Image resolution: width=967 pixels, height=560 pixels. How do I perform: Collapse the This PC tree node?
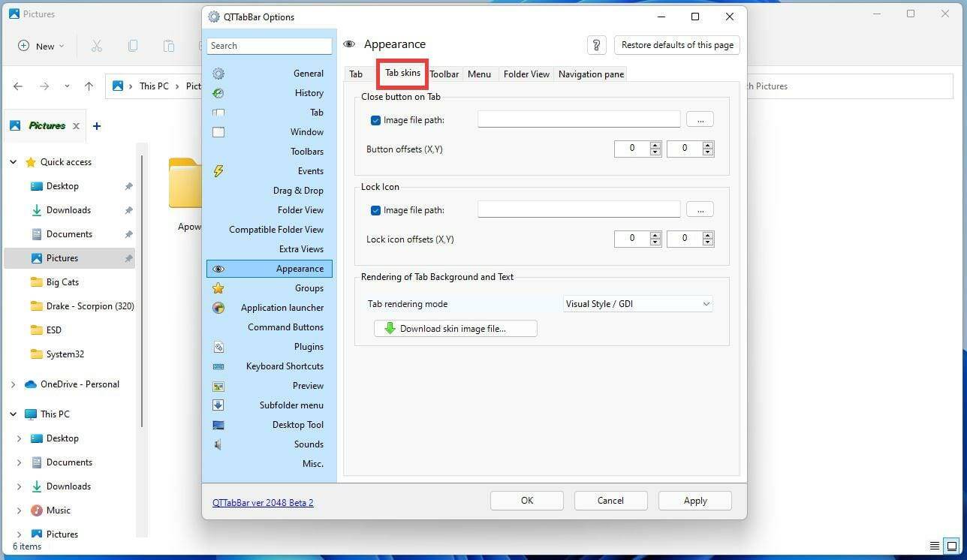click(x=12, y=414)
